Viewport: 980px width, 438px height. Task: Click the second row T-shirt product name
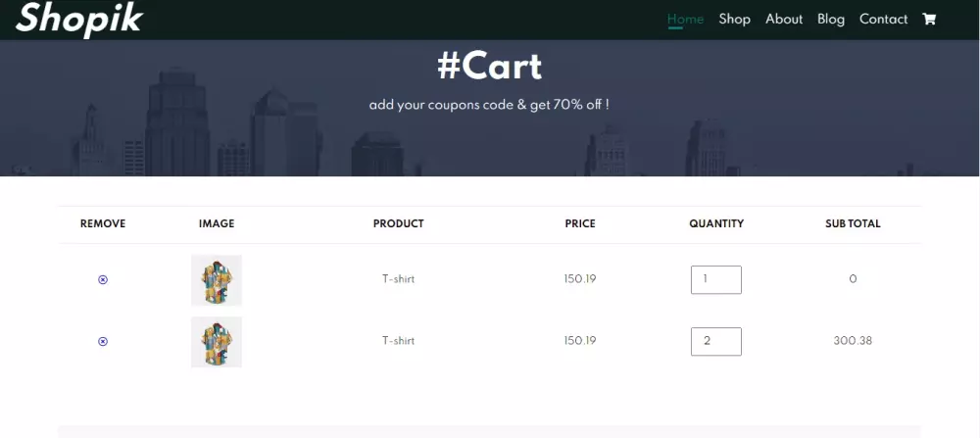pyautogui.click(x=398, y=341)
